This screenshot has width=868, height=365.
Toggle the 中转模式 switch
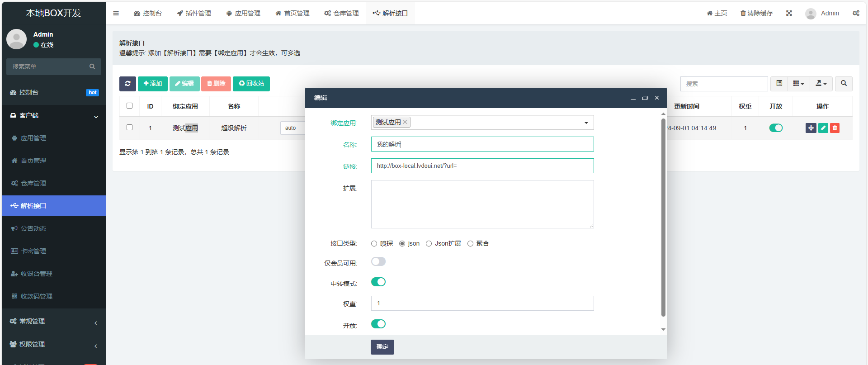coord(378,282)
